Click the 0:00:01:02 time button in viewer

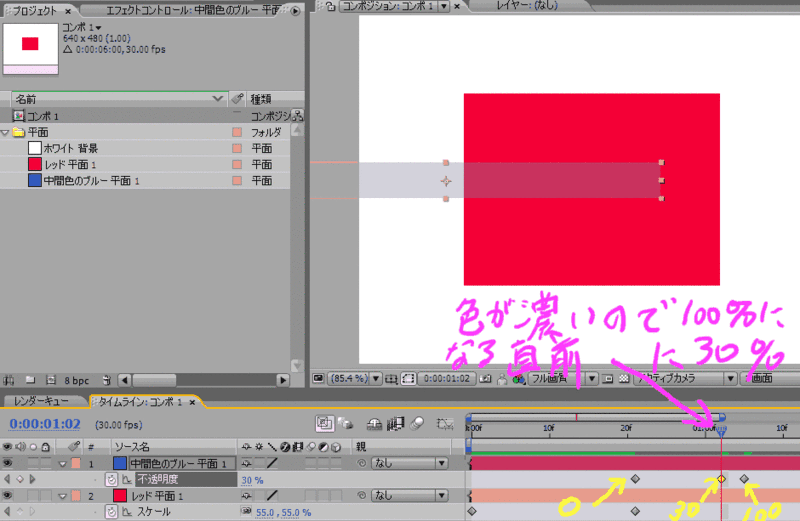(446, 379)
